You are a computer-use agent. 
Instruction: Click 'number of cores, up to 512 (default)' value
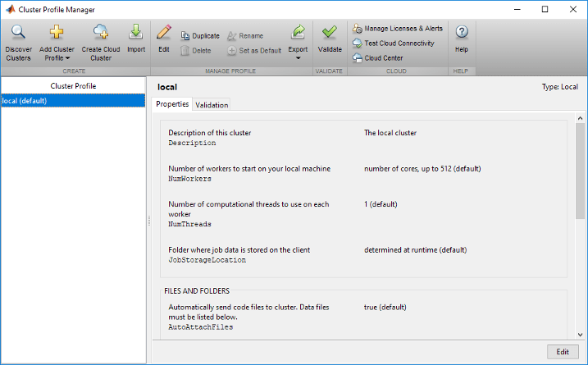422,169
